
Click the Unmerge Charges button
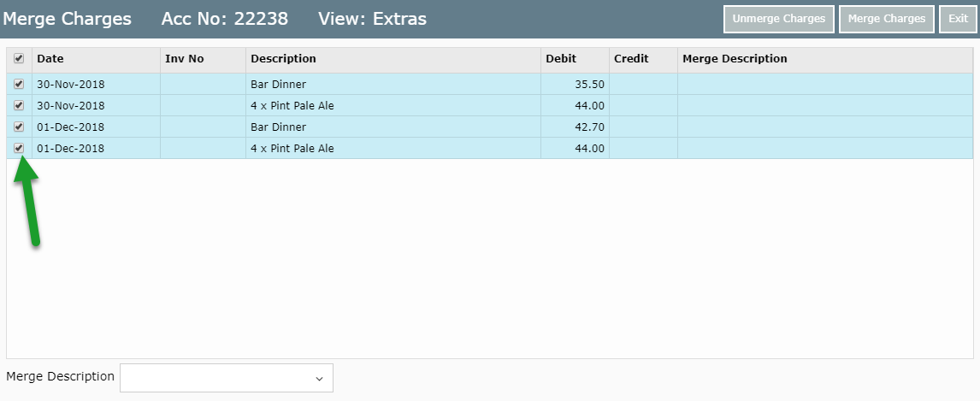pos(778,19)
